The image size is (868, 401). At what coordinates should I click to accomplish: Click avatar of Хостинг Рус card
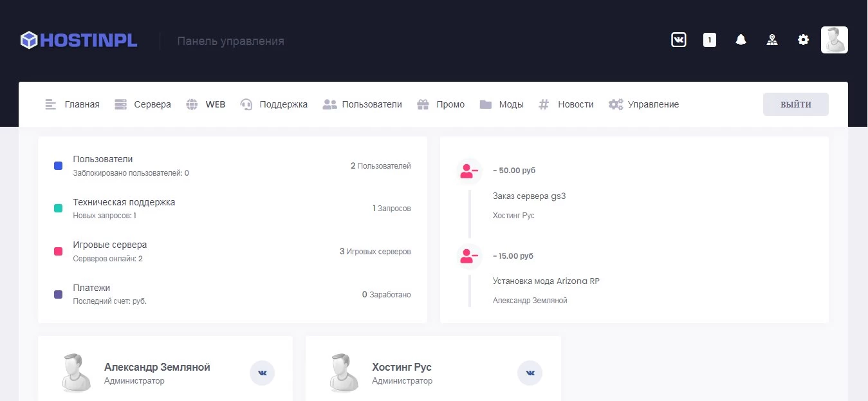coord(344,373)
